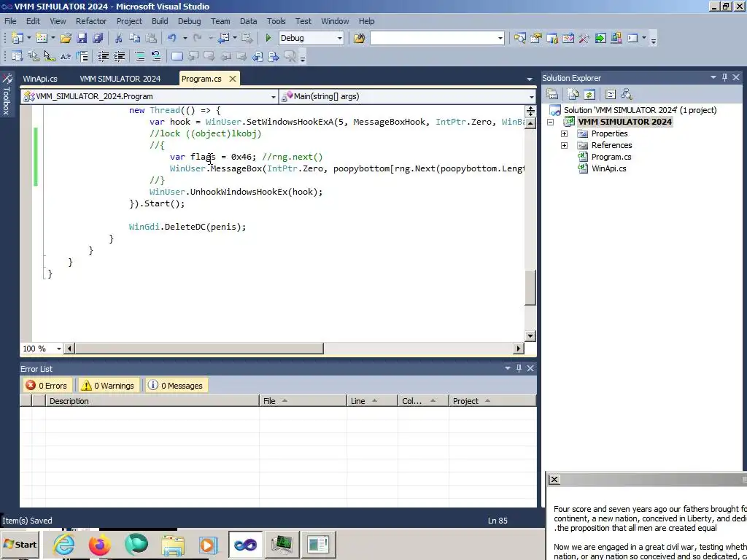The width and height of the screenshot is (747, 560).
Task: Start debugging with green play icon
Action: 268,38
